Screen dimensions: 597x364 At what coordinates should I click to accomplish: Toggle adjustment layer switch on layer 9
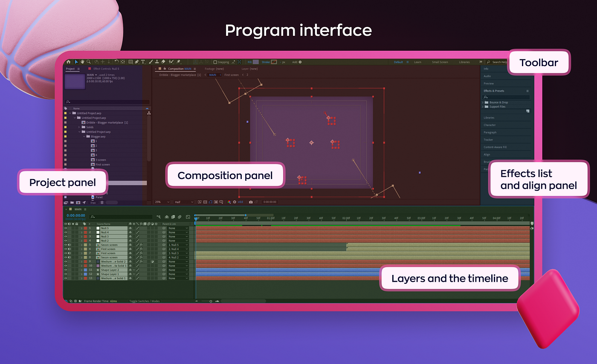(152, 262)
